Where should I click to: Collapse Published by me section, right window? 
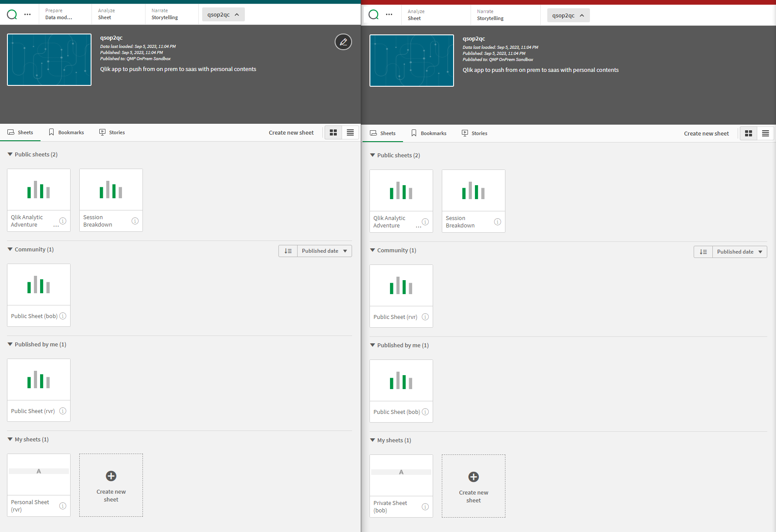pos(373,345)
